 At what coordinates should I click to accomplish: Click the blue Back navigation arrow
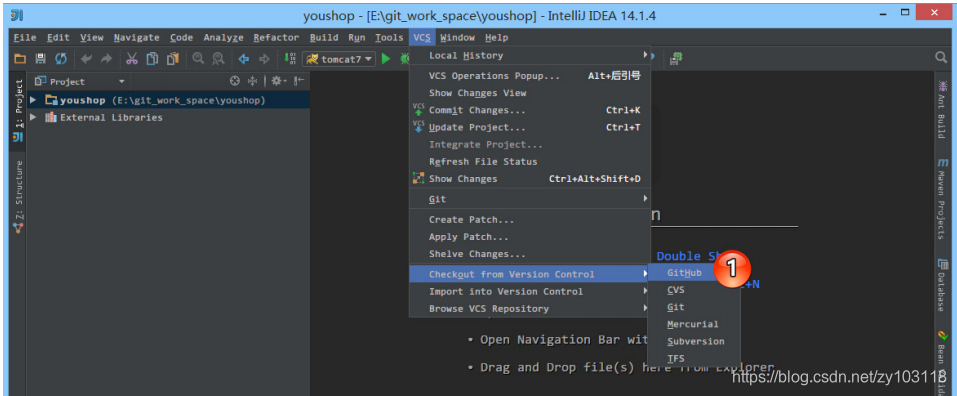[244, 59]
